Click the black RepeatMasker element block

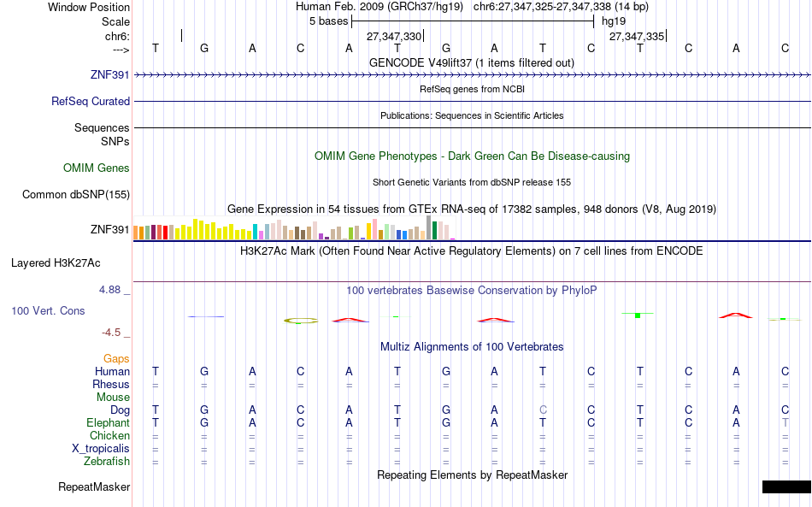[x=786, y=486]
